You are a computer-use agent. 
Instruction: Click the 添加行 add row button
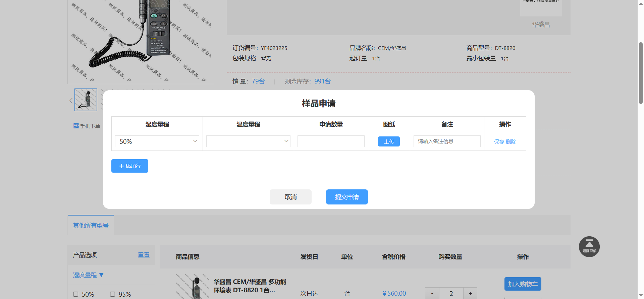(130, 166)
